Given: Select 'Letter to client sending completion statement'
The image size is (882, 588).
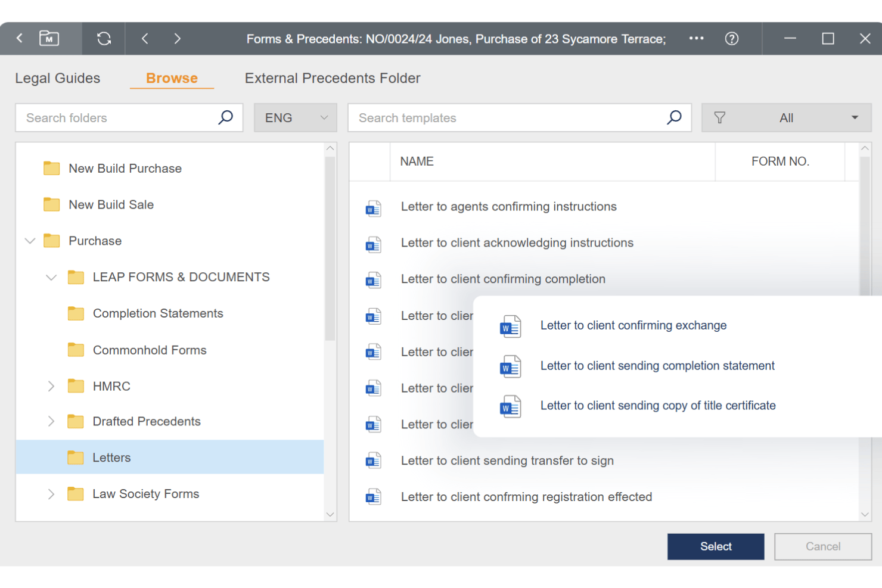Looking at the screenshot, I should coord(657,366).
